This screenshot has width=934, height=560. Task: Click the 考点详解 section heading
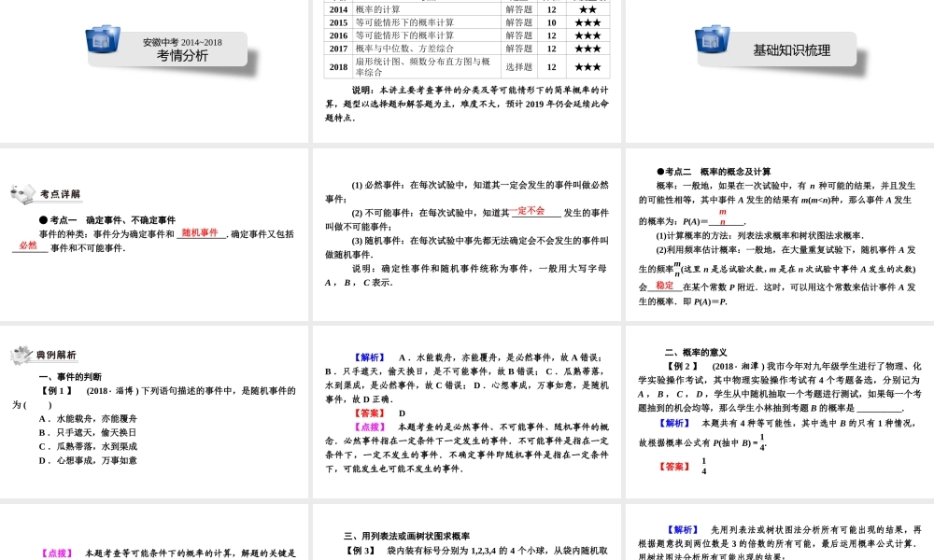tap(60, 194)
